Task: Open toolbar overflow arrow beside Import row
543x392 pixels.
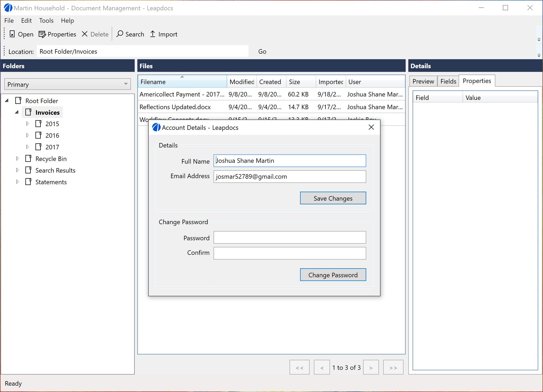Action: tap(539, 40)
